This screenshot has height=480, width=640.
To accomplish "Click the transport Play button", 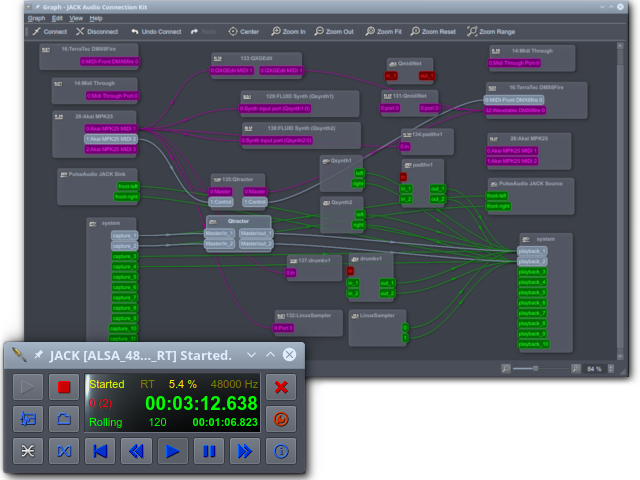I will click(172, 451).
